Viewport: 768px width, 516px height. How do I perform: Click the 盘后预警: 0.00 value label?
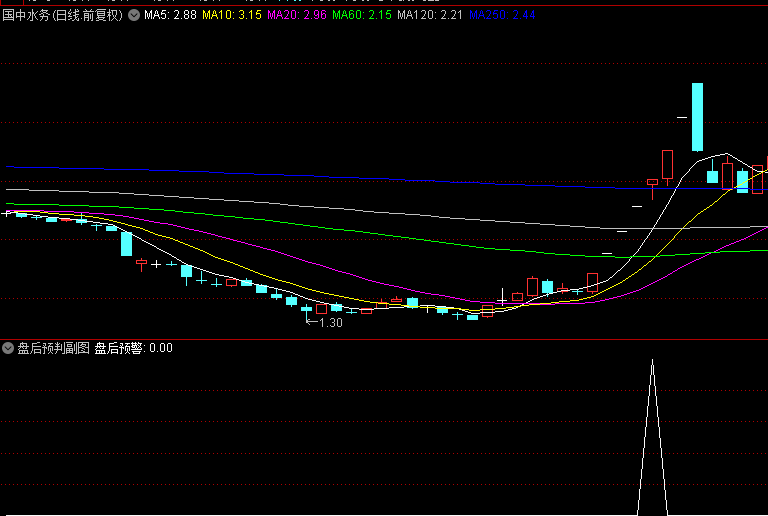click(133, 348)
